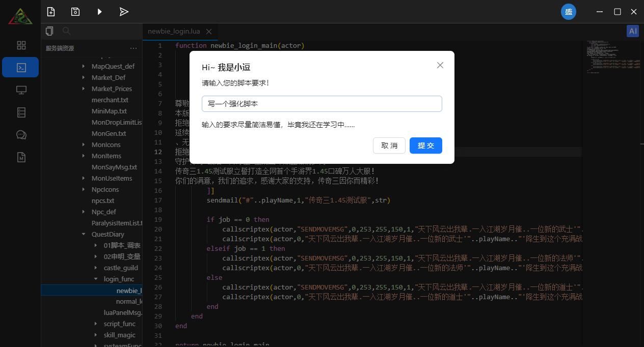644x347 pixels.
Task: Run the script with the play icon
Action: point(99,11)
